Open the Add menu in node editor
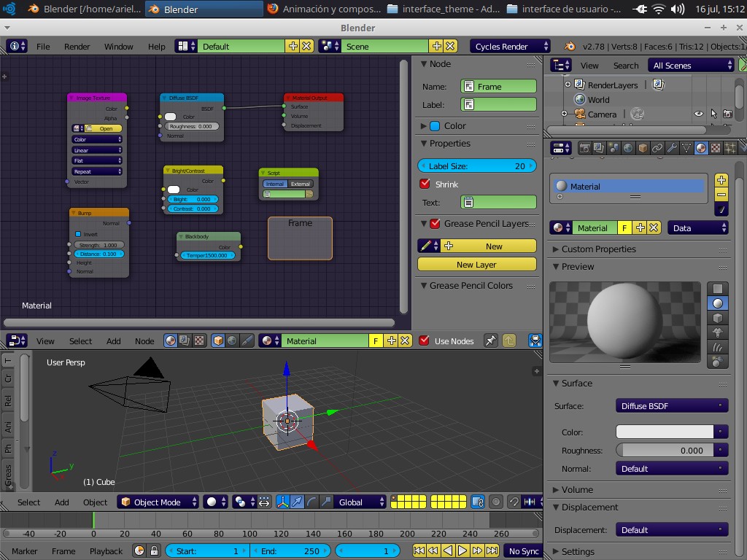This screenshot has height=560, width=747. point(113,341)
